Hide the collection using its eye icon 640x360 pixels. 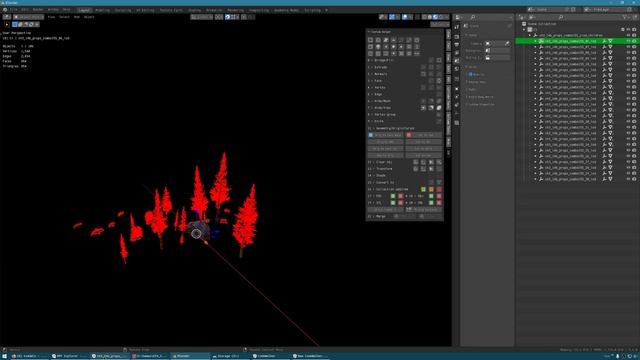628,30
